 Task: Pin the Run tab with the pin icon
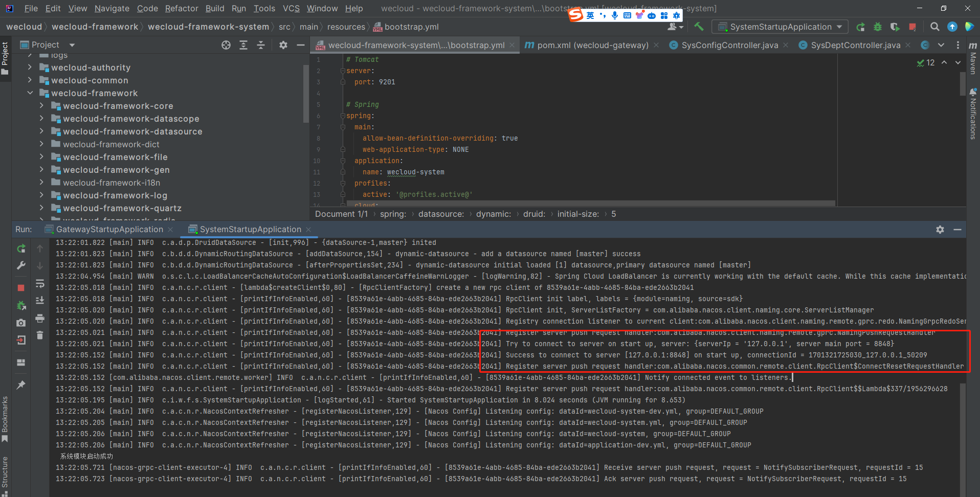21,385
